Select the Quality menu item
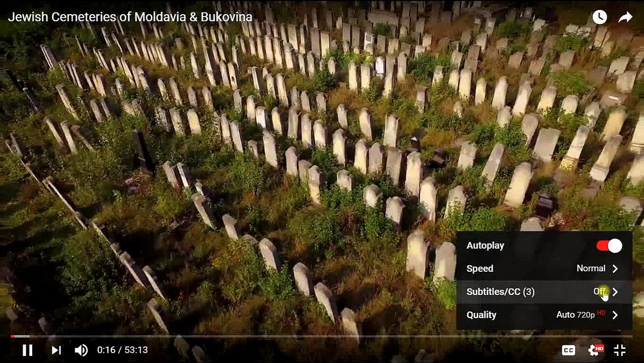The height and width of the screenshot is (363, 644). [x=544, y=315]
